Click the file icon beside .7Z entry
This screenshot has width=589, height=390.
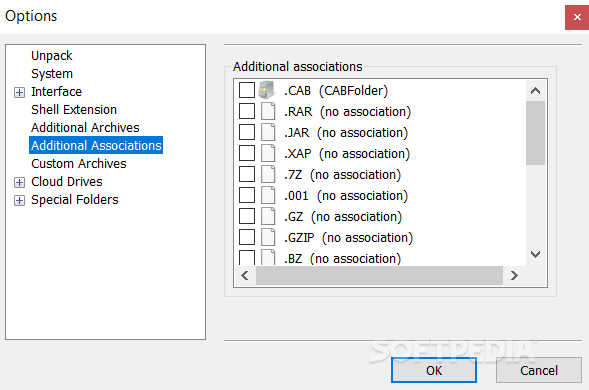268,174
